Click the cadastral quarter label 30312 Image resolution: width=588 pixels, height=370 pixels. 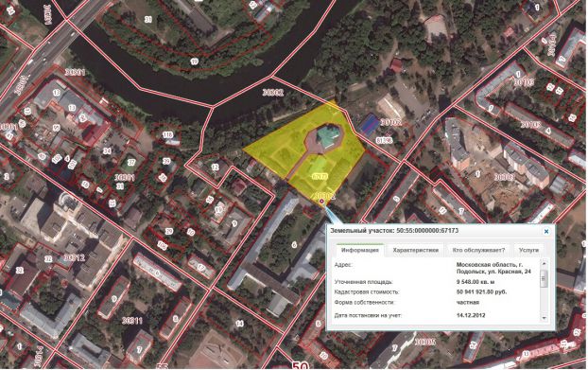[x=75, y=257]
